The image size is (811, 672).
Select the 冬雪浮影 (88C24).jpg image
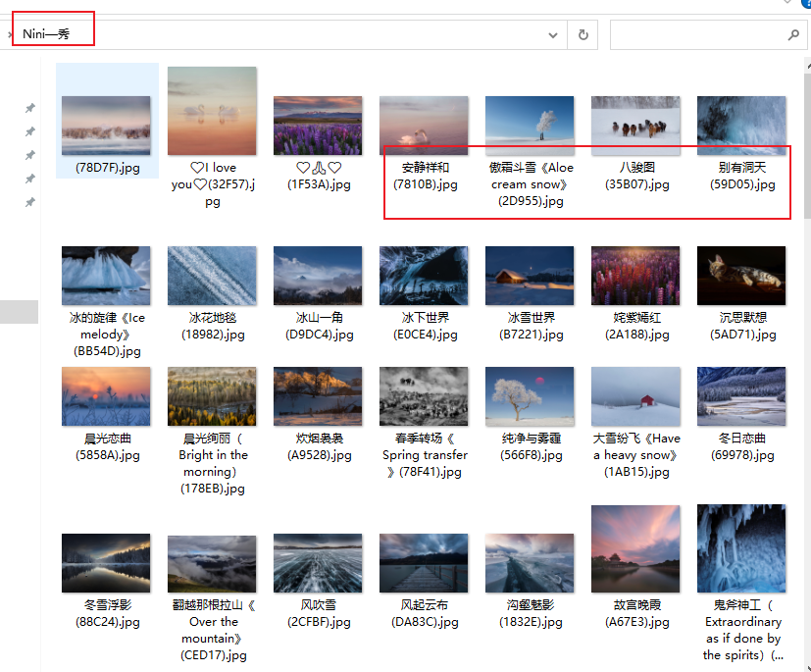pos(106,563)
